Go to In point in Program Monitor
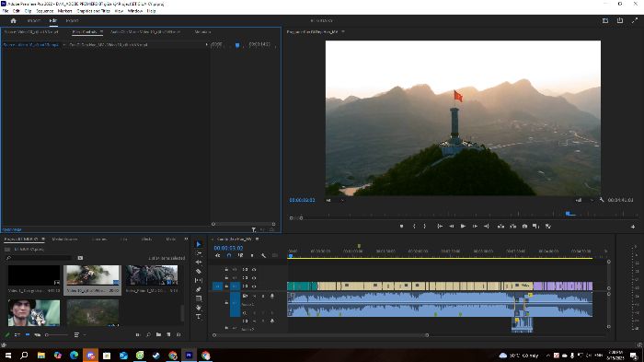This screenshot has width=644, height=362. [x=440, y=227]
